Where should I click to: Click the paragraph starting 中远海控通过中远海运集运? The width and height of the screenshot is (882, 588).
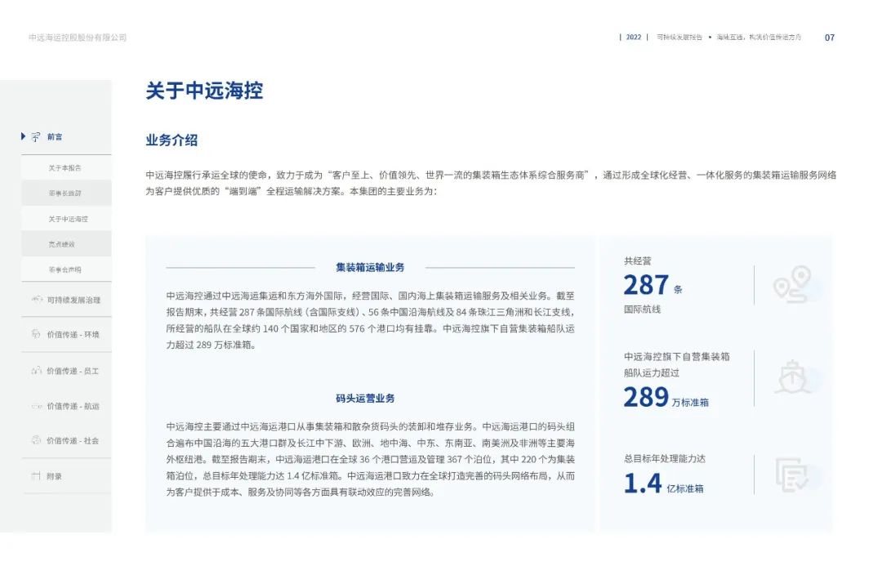370,320
